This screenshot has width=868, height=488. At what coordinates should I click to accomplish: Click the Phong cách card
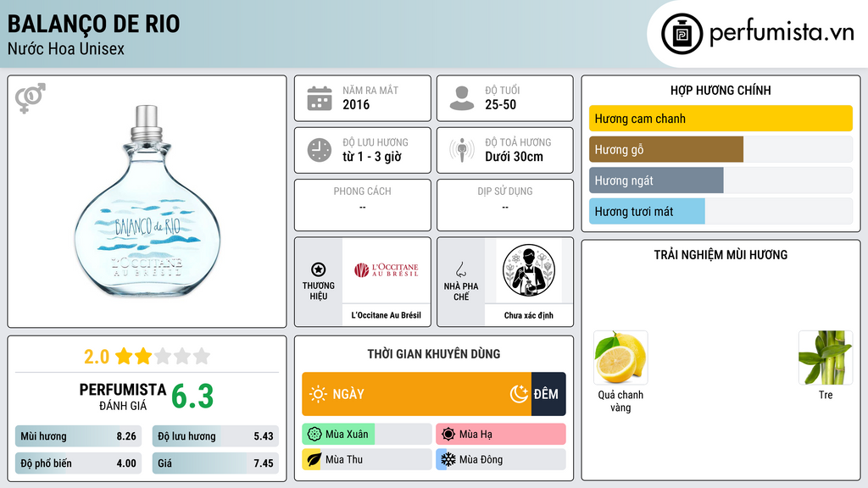[x=363, y=205]
